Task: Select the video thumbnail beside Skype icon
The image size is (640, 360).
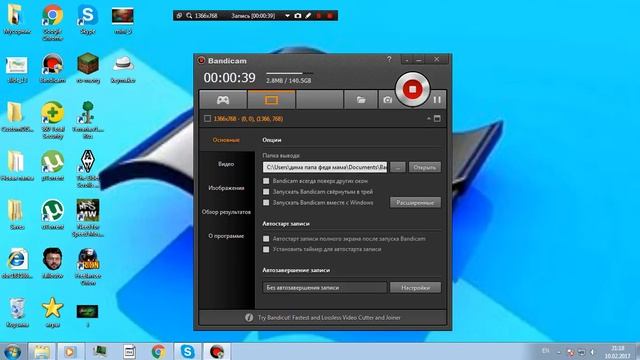Action: [123, 19]
